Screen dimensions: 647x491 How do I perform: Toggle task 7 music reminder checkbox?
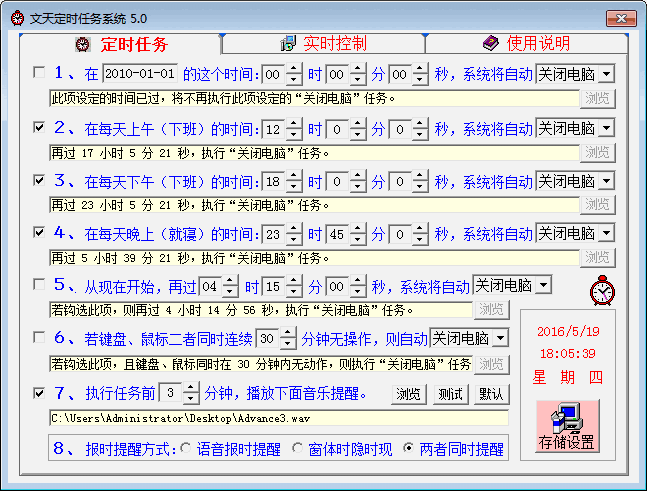tap(39, 393)
